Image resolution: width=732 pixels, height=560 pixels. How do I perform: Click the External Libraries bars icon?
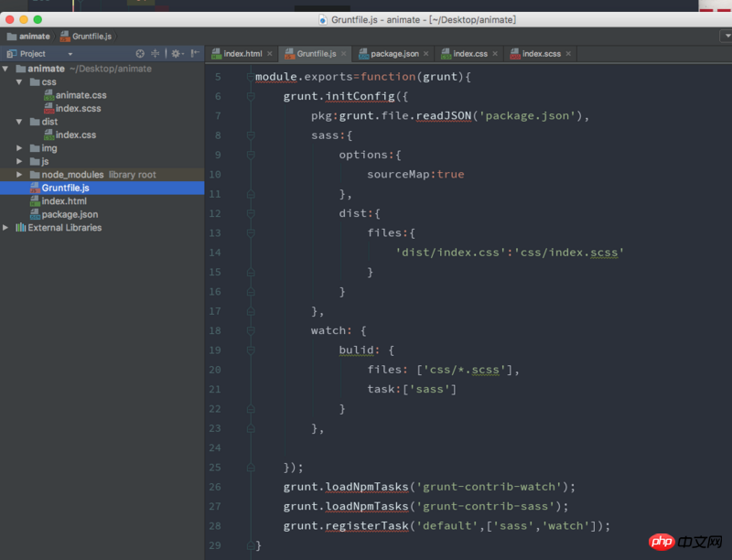[20, 228]
